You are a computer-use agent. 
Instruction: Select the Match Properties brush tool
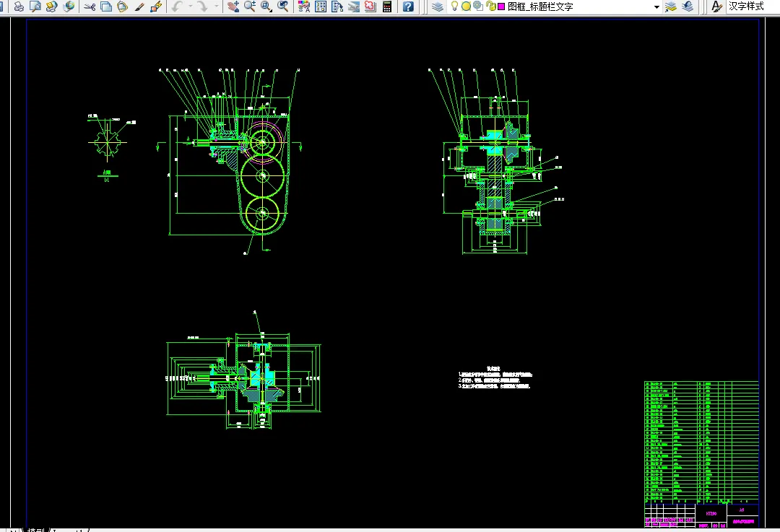tap(139, 6)
